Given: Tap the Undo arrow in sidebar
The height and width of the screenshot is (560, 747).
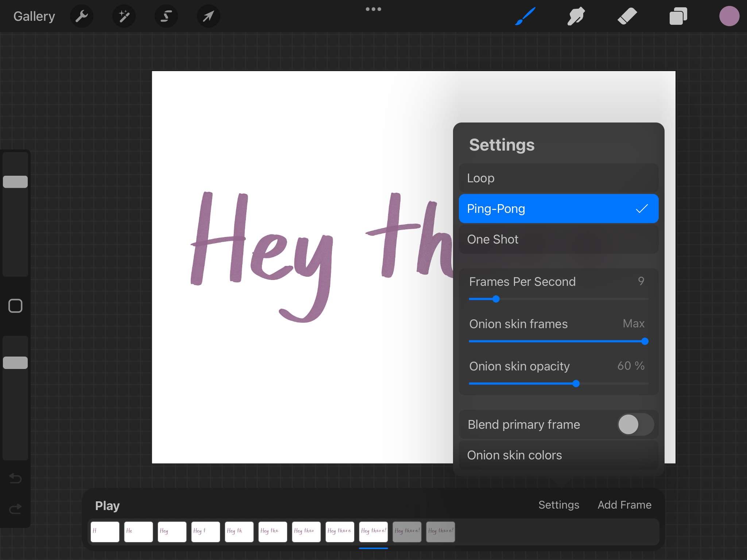Looking at the screenshot, I should 15,478.
